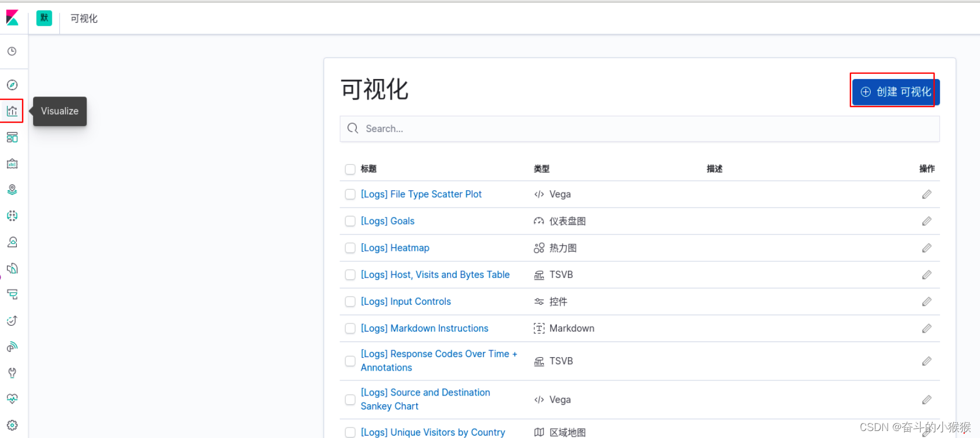The height and width of the screenshot is (438, 980).
Task: Open Metrics icon in sidebar
Action: coord(12,242)
